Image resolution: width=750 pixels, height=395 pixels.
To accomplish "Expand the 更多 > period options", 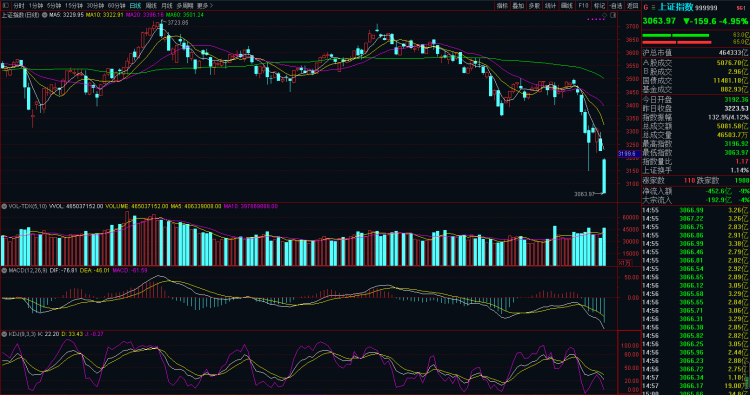I will [x=205, y=6].
